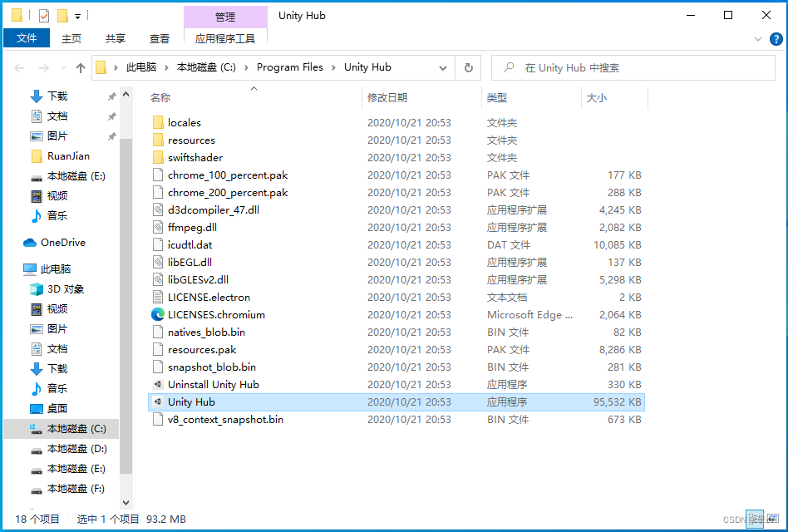Select the snapshot_blob.bin file icon
The height and width of the screenshot is (532, 788).
coord(158,367)
